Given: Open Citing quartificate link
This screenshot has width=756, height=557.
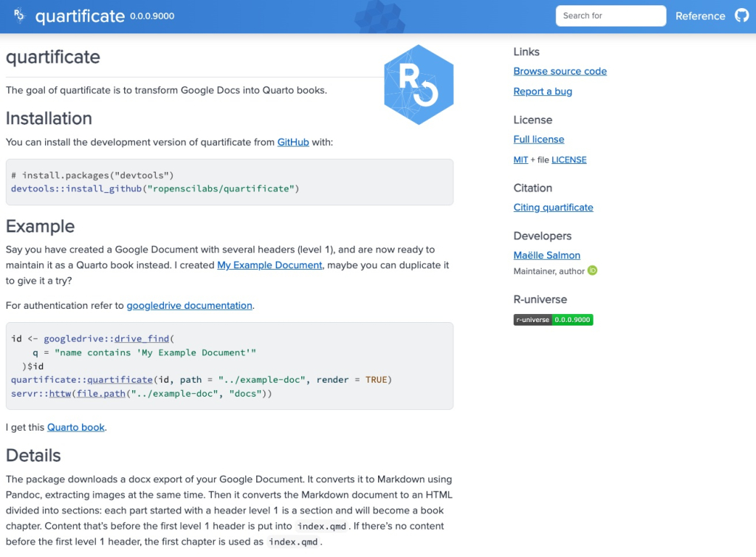Looking at the screenshot, I should (x=553, y=208).
